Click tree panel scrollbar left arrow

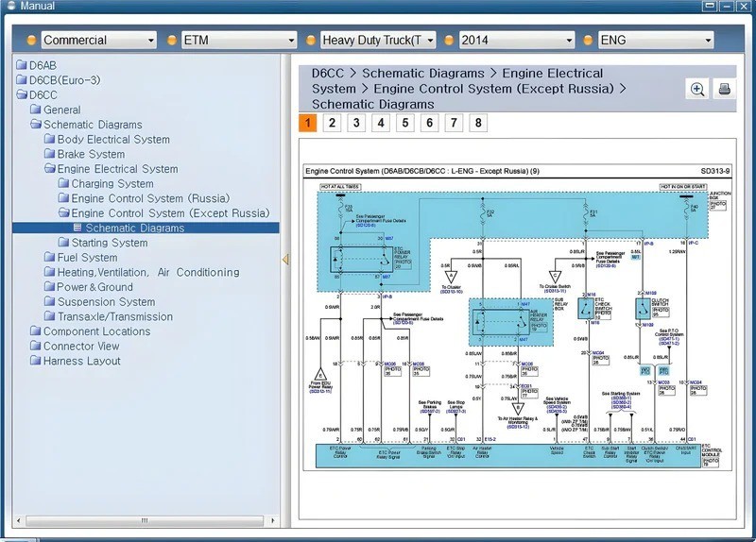19,521
